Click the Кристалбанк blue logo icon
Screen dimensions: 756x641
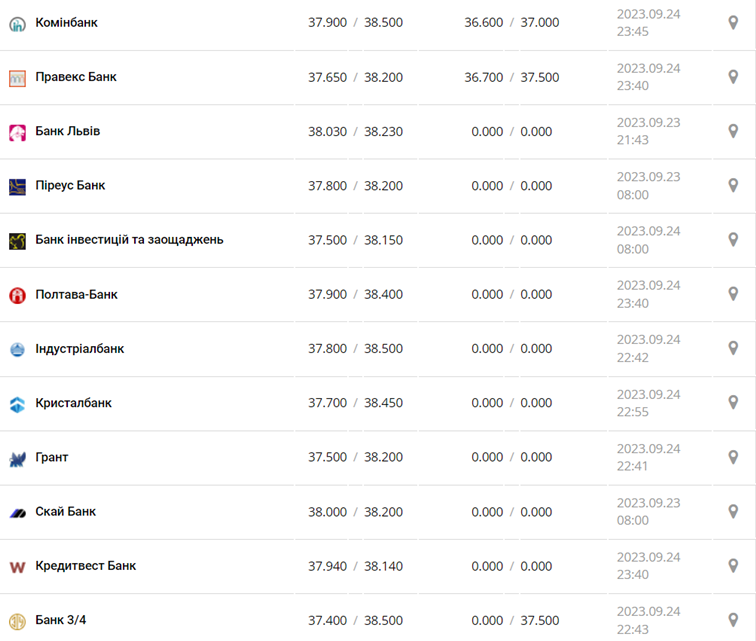[x=17, y=404]
